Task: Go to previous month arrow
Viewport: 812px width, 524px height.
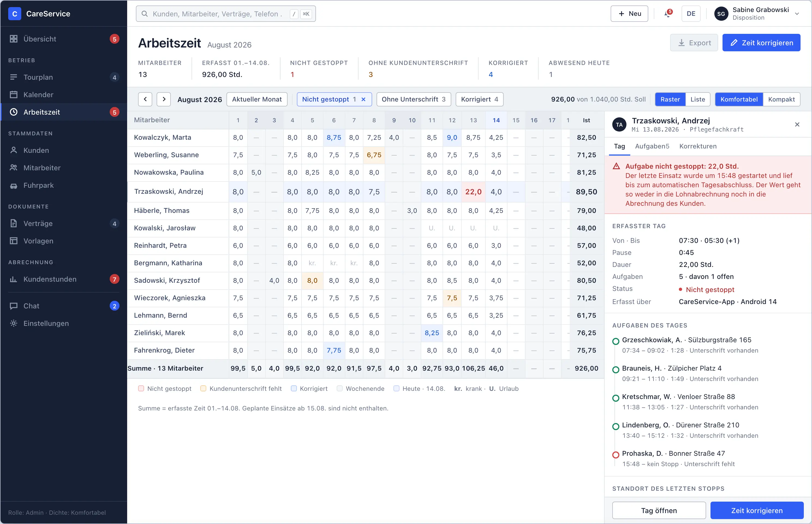Action: point(145,99)
